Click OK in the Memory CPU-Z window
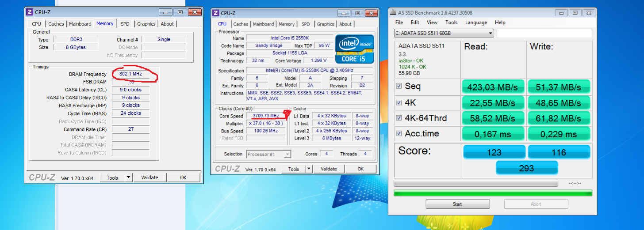Image resolution: width=644 pixels, height=230 pixels. (x=184, y=177)
